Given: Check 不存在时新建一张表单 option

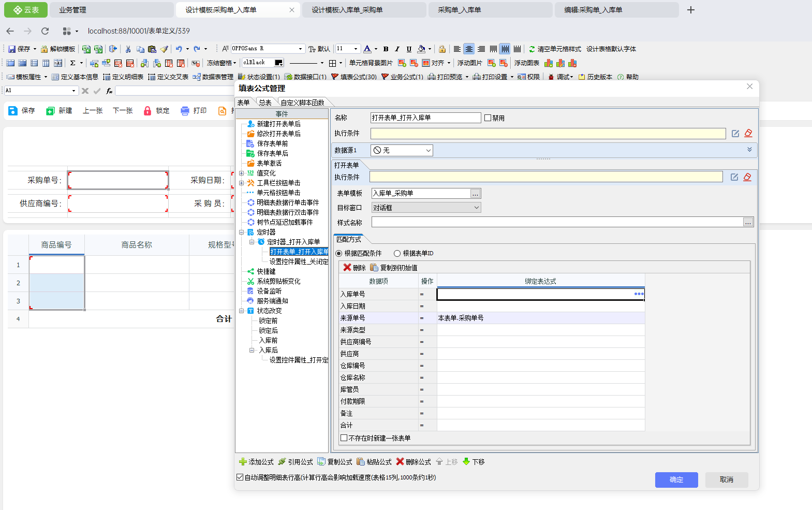Looking at the screenshot, I should coord(344,438).
